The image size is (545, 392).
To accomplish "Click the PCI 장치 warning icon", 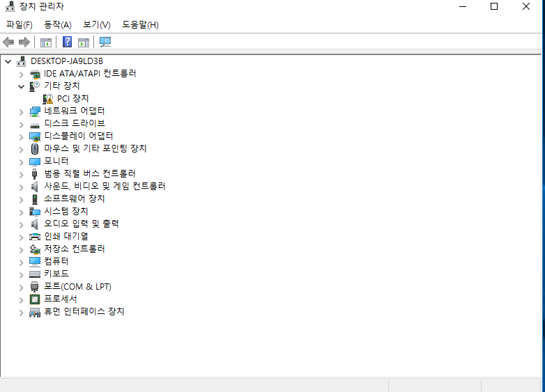I will click(x=47, y=99).
